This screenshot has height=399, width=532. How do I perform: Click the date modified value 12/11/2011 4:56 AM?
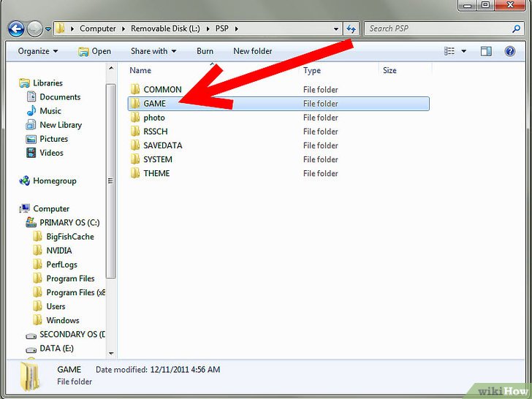185,370
